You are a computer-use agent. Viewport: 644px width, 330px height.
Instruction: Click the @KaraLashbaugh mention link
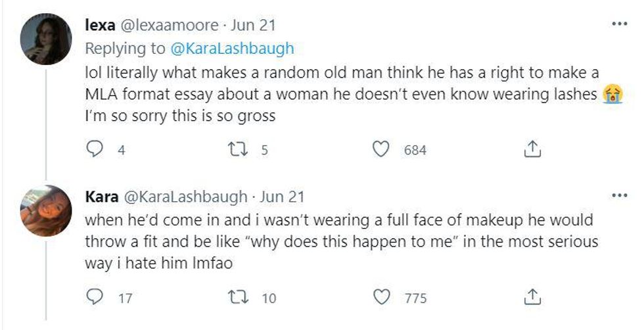click(x=233, y=49)
